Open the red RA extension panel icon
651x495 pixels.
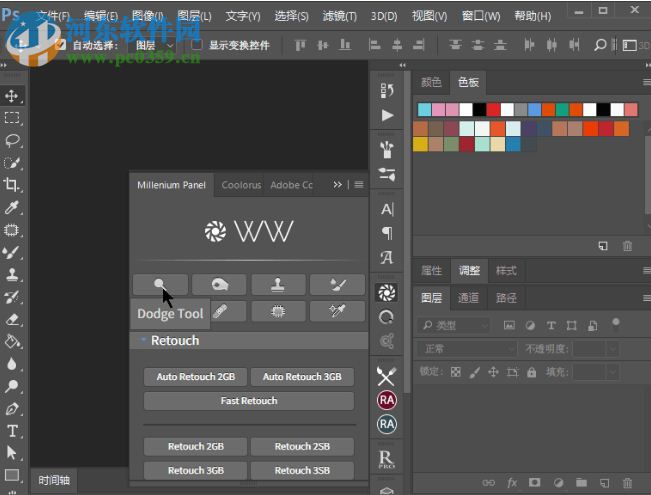(387, 400)
